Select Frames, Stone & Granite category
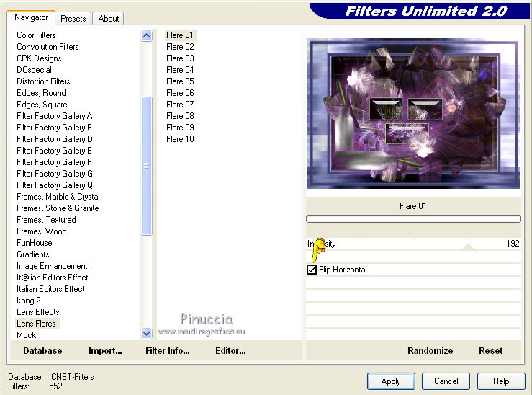The width and height of the screenshot is (532, 395). (x=58, y=208)
